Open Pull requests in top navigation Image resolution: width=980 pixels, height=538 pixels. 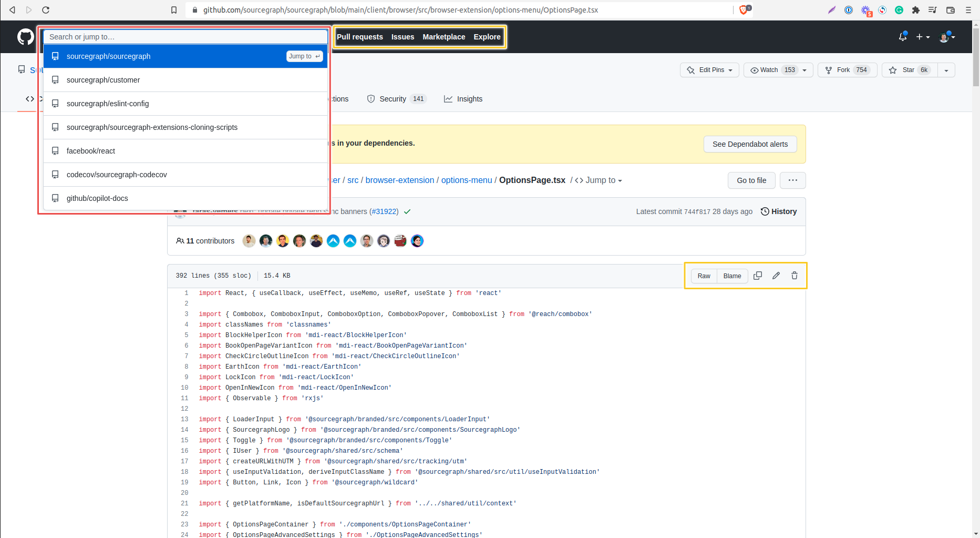click(360, 37)
